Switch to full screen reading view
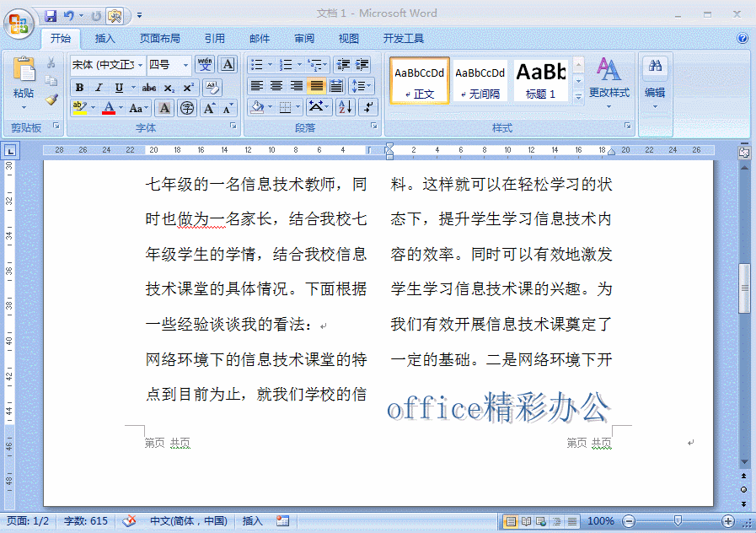The height and width of the screenshot is (533, 756). pyautogui.click(x=526, y=521)
